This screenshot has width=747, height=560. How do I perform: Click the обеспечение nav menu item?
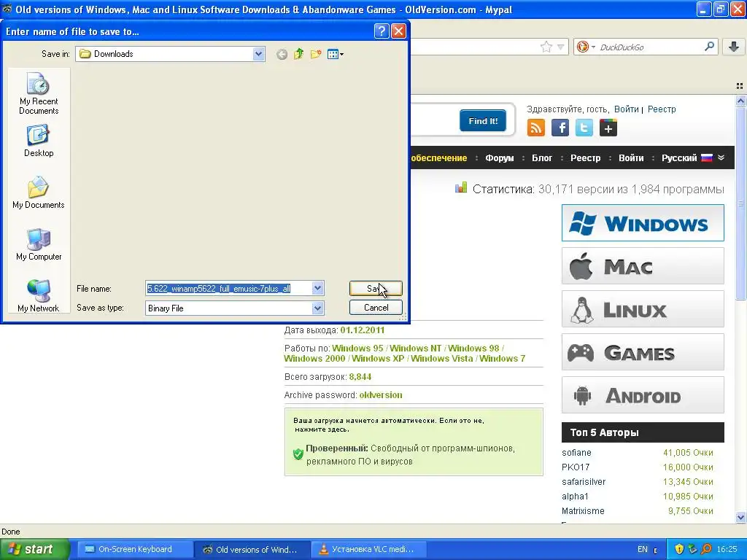pos(438,158)
